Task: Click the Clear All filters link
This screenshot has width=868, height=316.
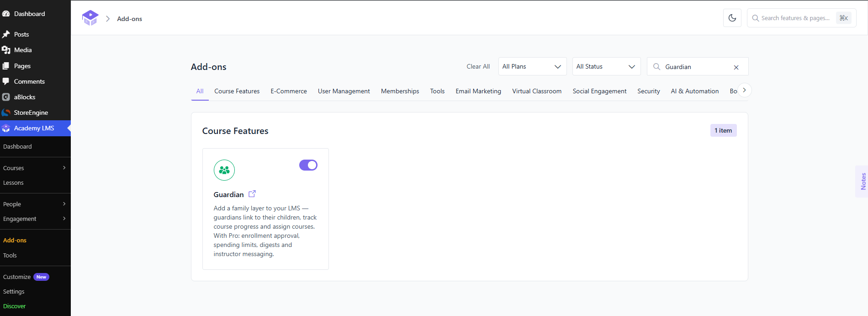Action: pyautogui.click(x=478, y=66)
